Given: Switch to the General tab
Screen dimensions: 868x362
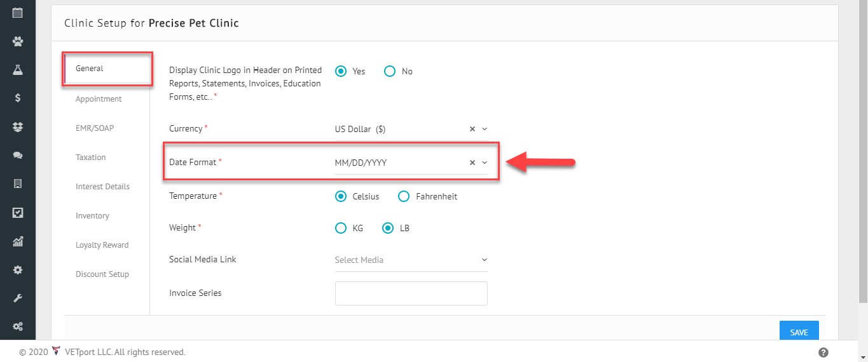Looking at the screenshot, I should click(89, 69).
